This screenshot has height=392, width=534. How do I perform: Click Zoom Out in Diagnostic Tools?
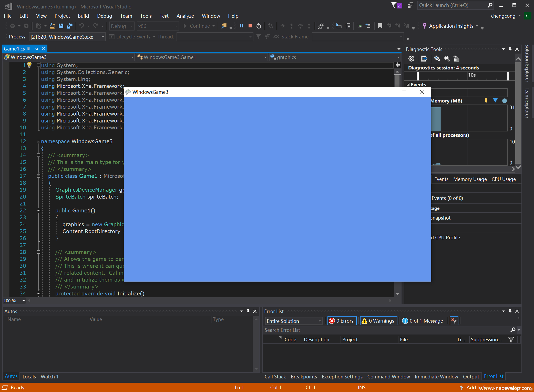click(447, 59)
